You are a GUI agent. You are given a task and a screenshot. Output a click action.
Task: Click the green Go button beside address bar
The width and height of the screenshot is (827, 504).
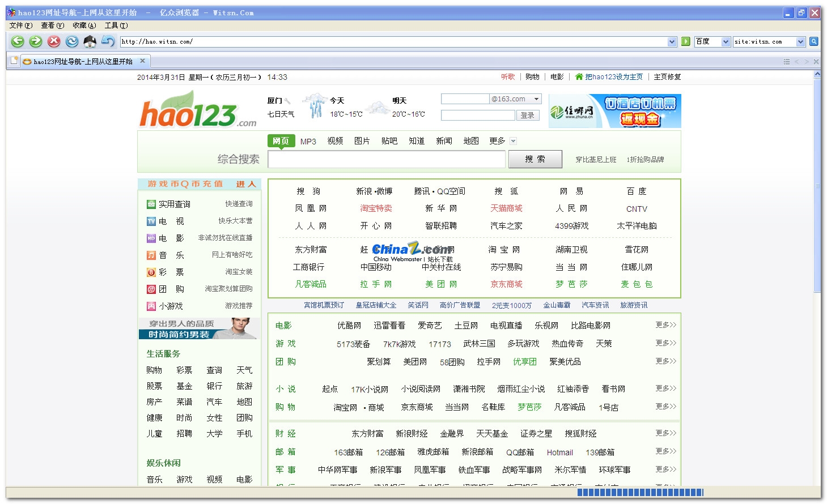[x=685, y=41]
